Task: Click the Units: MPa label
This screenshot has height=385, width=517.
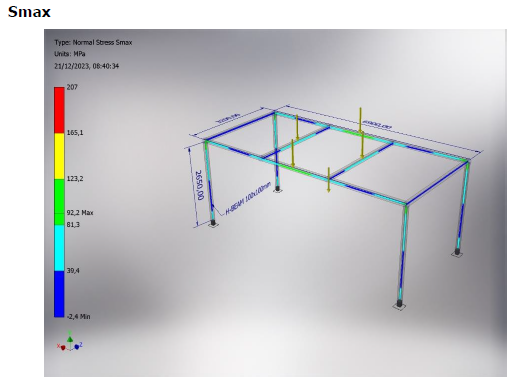Action: tap(70, 54)
